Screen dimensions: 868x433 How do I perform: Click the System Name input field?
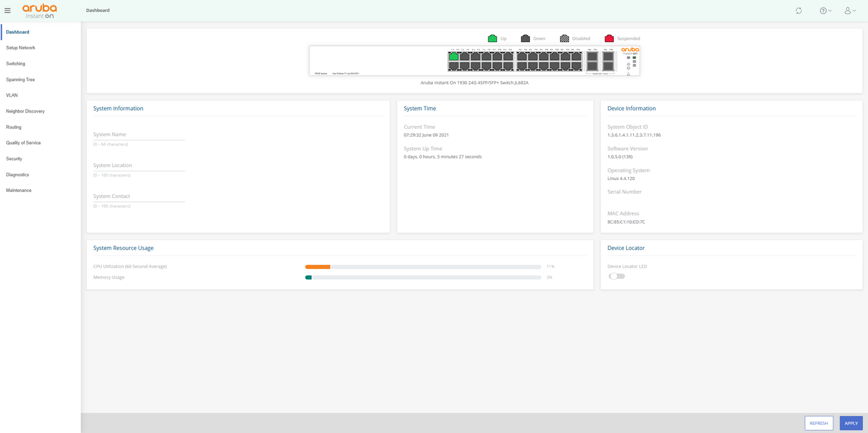pyautogui.click(x=139, y=134)
